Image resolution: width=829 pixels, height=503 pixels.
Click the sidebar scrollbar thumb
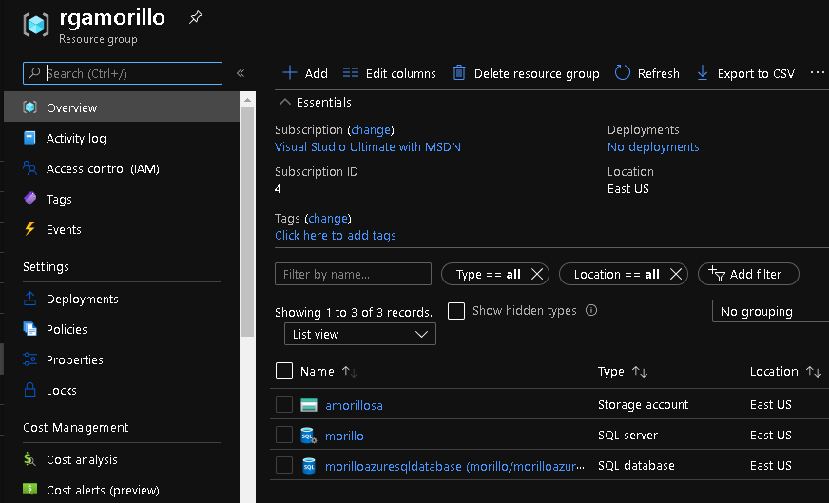tap(247, 222)
